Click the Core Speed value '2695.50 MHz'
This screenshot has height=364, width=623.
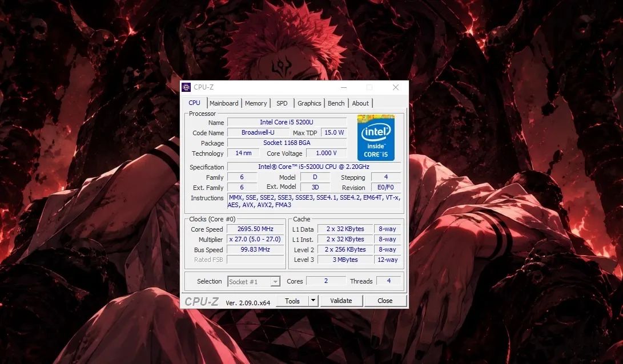[255, 229]
